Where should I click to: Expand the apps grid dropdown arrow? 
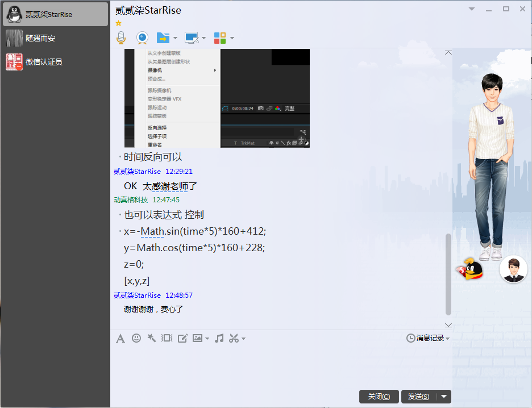tap(232, 38)
